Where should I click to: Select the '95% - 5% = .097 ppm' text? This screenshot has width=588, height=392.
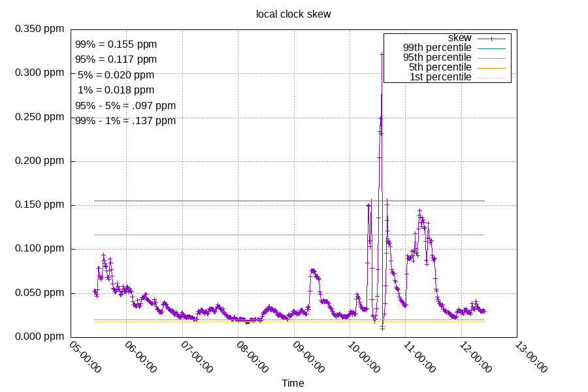pyautogui.click(x=125, y=105)
